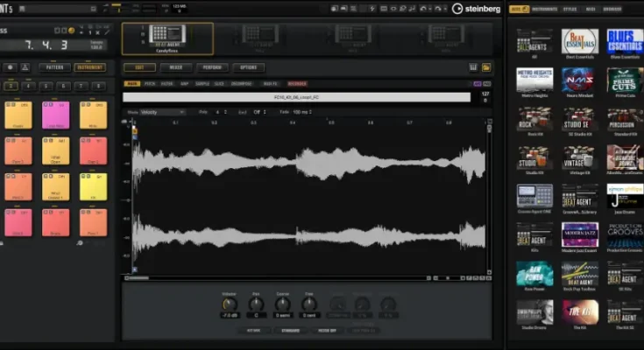Turn the Volume knob
This screenshot has width=644, height=350.
pyautogui.click(x=230, y=304)
